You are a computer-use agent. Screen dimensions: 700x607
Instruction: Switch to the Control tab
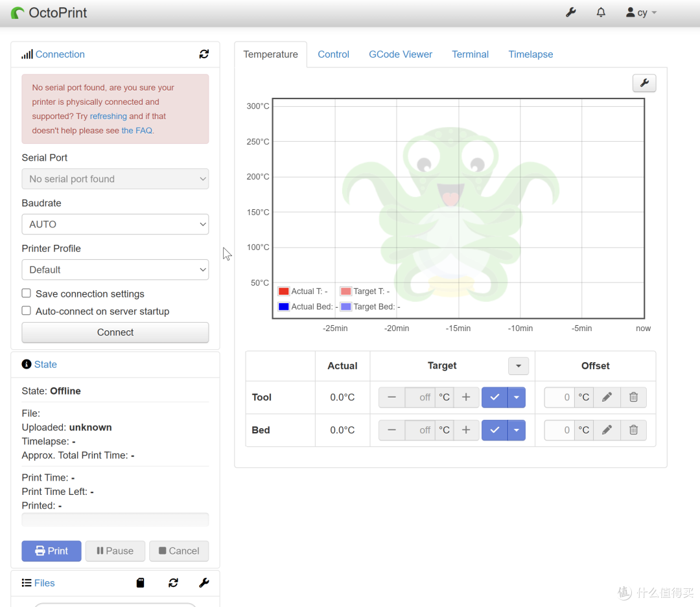point(334,54)
